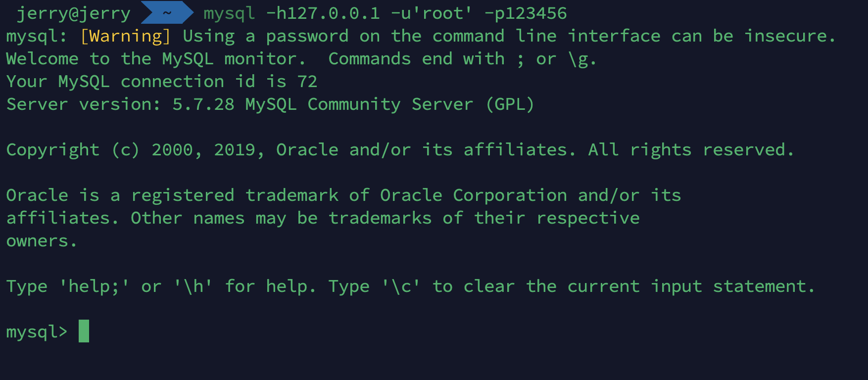Click the \g. terminator text
Viewport: 868px width, 380px height.
pyautogui.click(x=582, y=59)
